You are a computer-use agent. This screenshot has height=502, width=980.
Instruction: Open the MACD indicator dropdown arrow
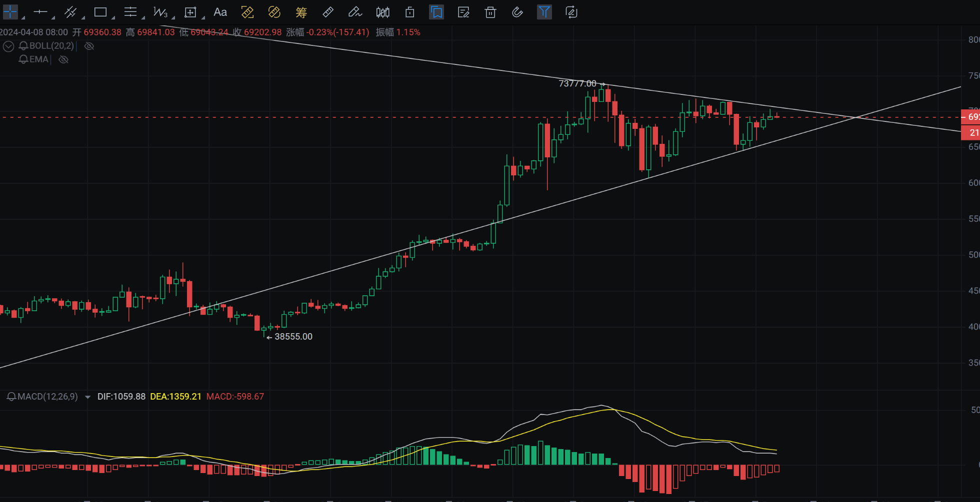[87, 397]
